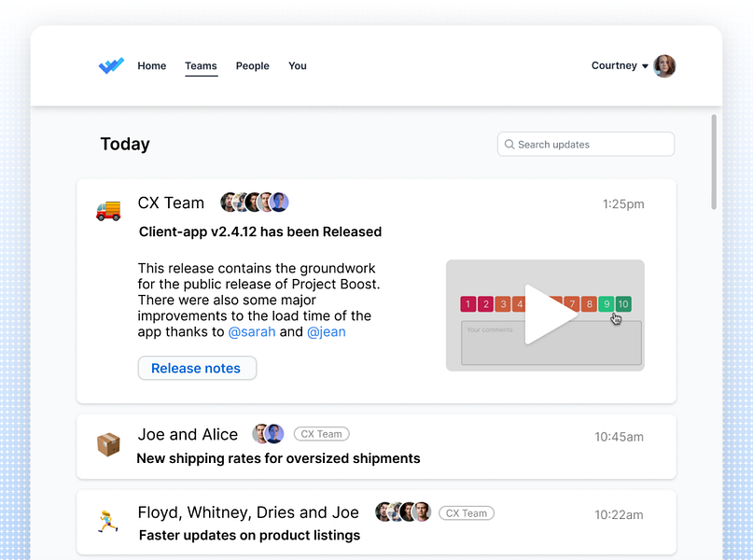Click Courtney's profile avatar
Screen dimensions: 753x560
click(664, 65)
